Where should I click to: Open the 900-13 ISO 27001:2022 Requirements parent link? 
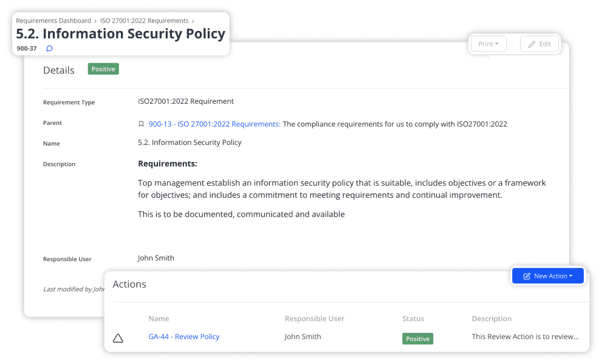[214, 123]
